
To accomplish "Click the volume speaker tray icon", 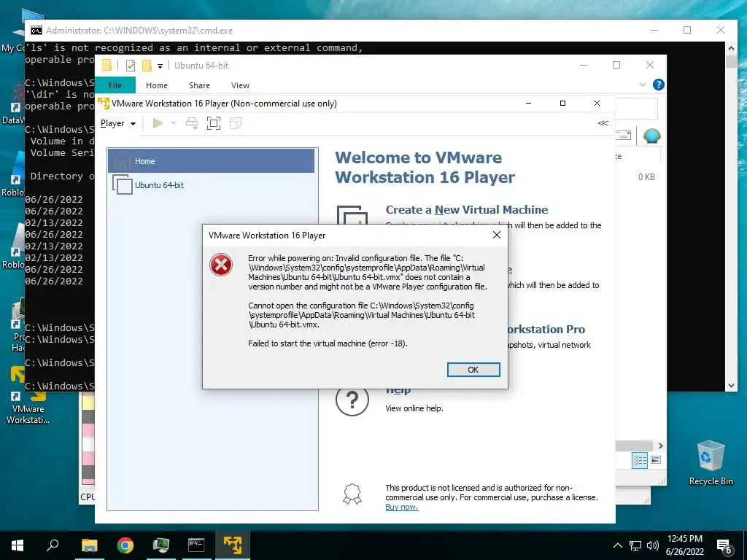I will pyautogui.click(x=652, y=545).
